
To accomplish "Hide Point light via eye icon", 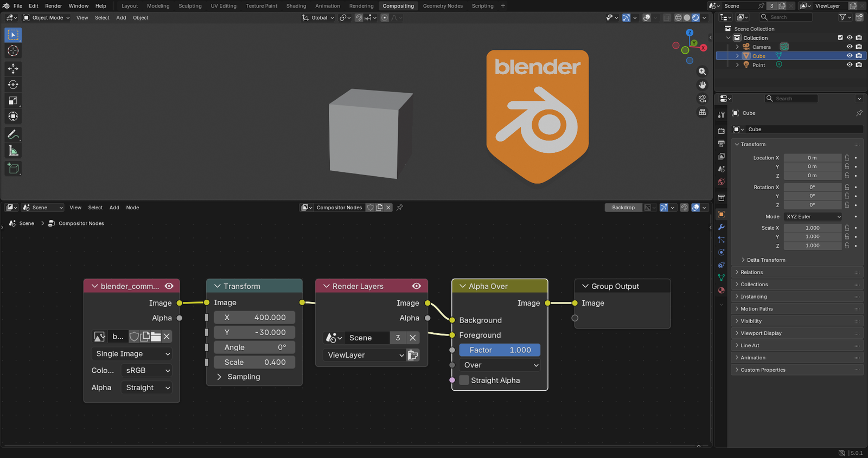I will coord(850,64).
